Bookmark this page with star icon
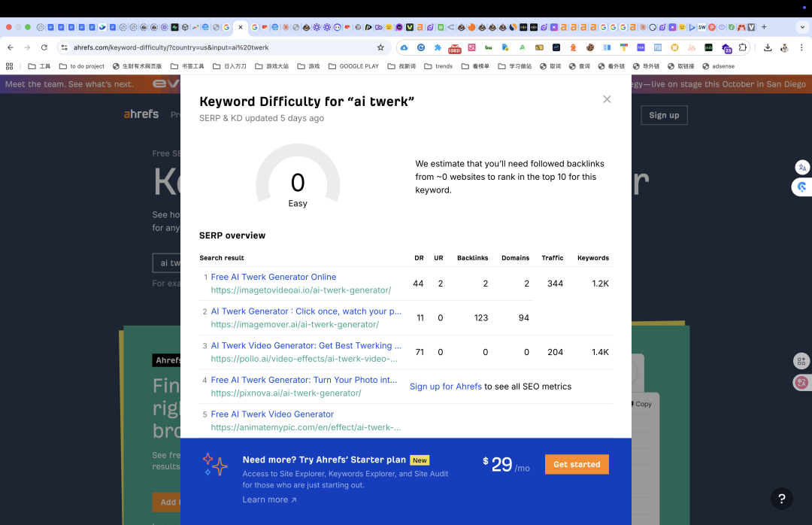 pos(380,47)
